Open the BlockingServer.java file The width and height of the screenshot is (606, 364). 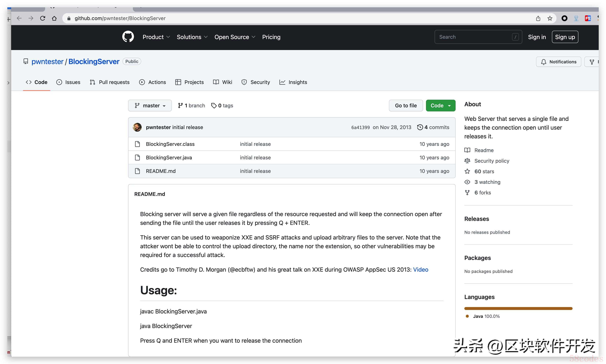[x=169, y=158]
